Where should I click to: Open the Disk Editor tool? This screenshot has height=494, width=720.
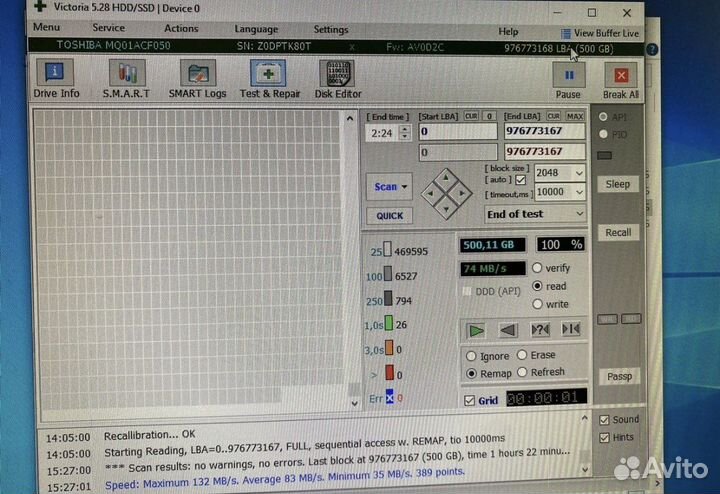click(337, 78)
